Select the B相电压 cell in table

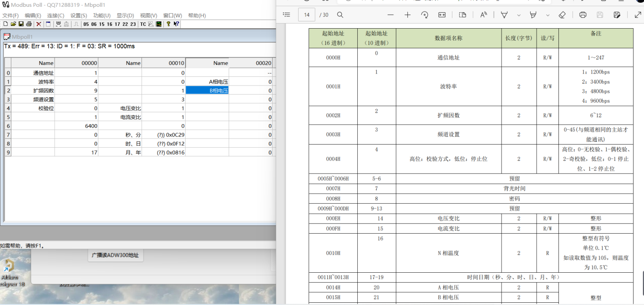[x=207, y=90]
